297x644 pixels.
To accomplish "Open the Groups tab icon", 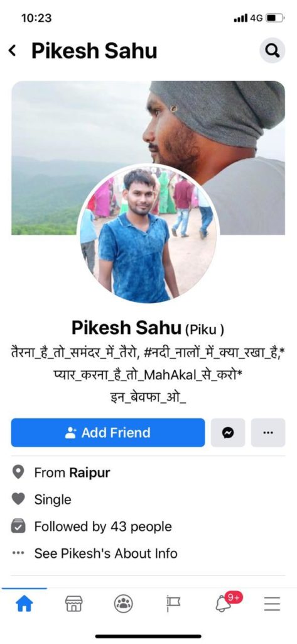I will click(x=124, y=603).
